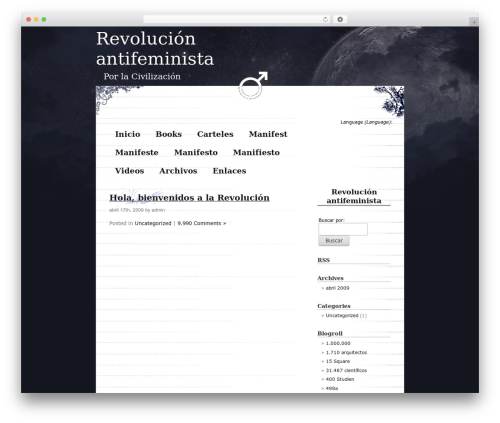The image size is (500, 423).
Task: Open the 31.487 científicos blogroll link
Action: coord(346,370)
